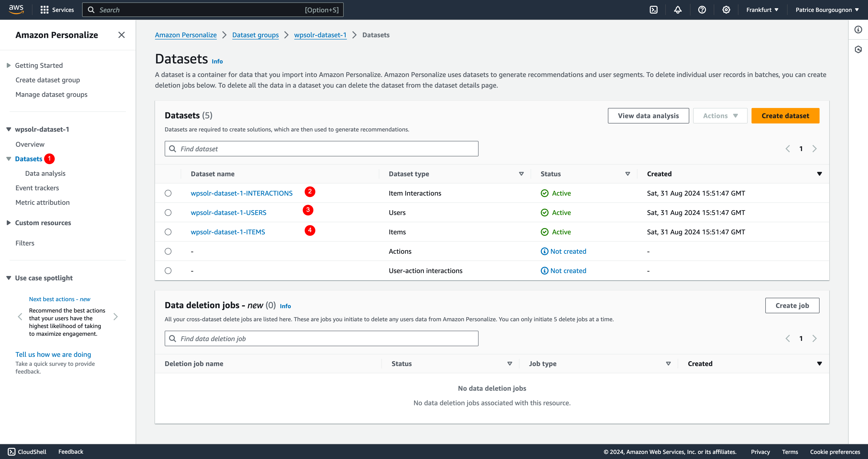Open Overview in the side navigation
868x459 pixels.
coord(30,145)
